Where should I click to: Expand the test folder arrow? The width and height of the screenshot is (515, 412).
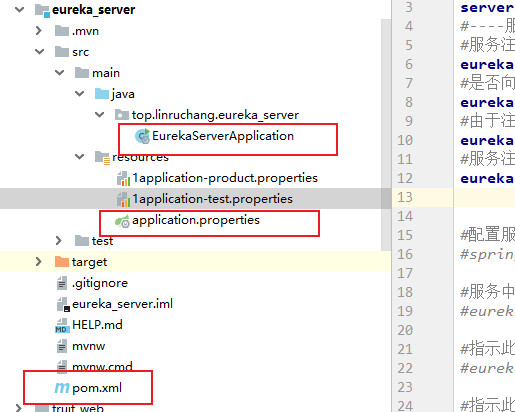click(x=59, y=241)
